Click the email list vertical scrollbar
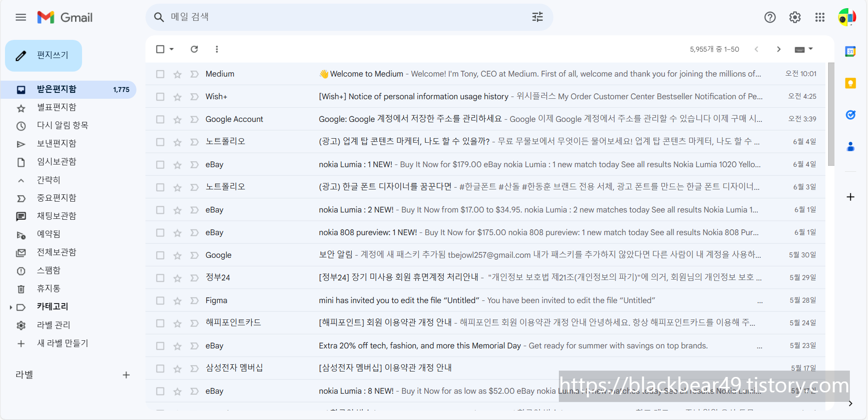The width and height of the screenshot is (868, 420). 830,114
